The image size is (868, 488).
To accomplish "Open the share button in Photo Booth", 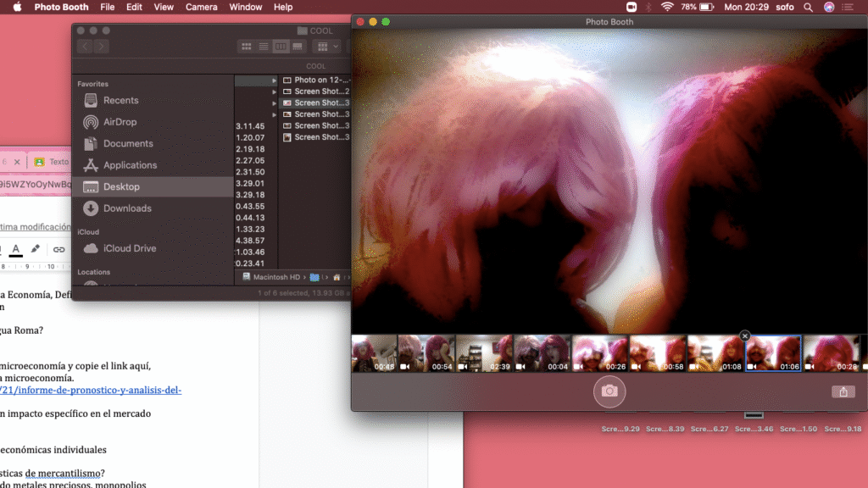I will pyautogui.click(x=843, y=391).
